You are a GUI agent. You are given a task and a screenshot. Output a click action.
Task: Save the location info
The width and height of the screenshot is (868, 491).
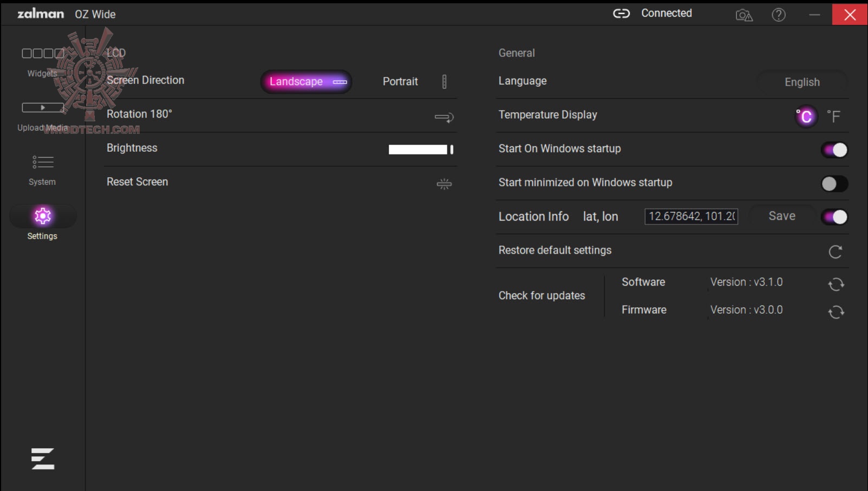782,216
